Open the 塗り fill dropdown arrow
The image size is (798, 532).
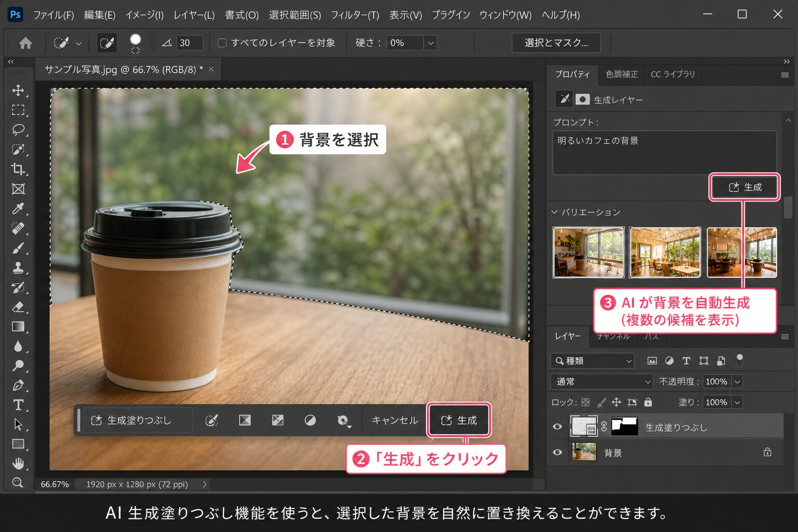click(737, 402)
